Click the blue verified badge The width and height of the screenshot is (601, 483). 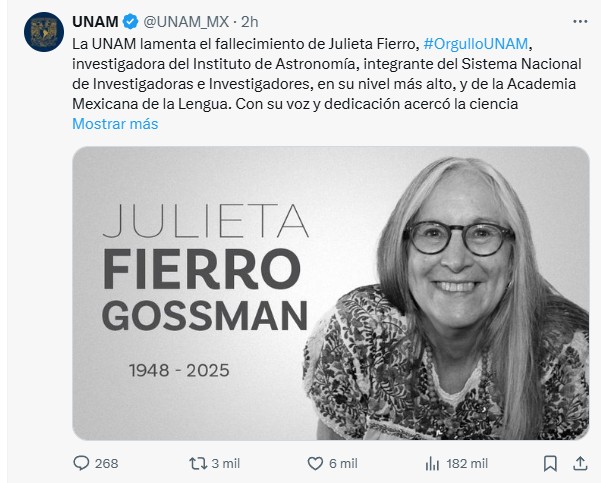(x=130, y=21)
